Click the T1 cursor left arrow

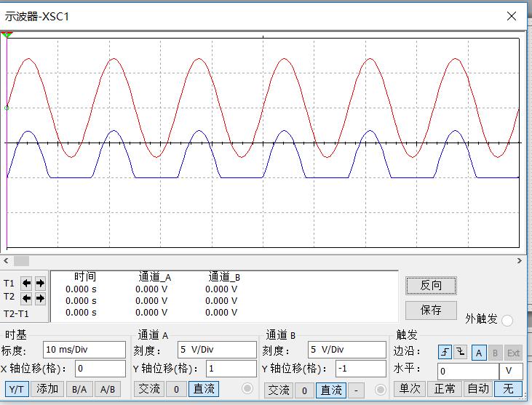click(27, 284)
